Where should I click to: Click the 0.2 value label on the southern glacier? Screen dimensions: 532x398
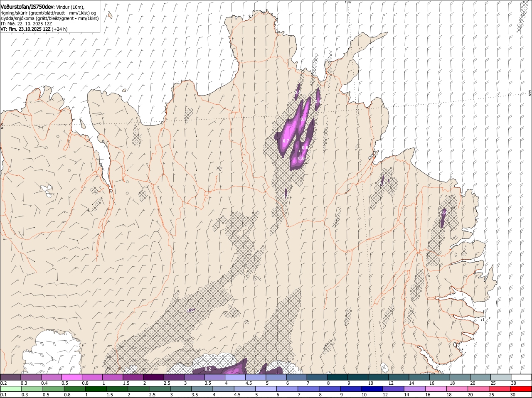point(208,369)
